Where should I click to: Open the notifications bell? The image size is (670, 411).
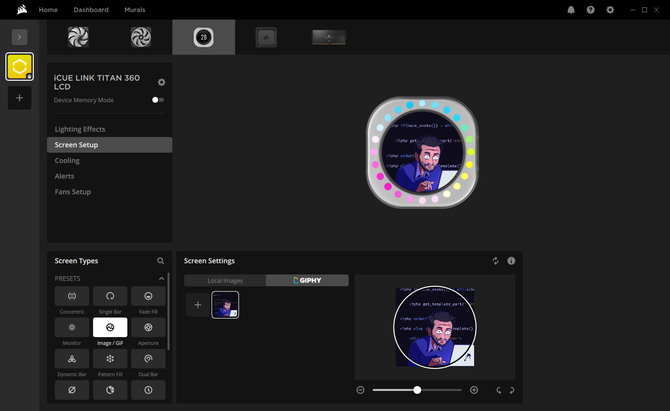(x=571, y=10)
